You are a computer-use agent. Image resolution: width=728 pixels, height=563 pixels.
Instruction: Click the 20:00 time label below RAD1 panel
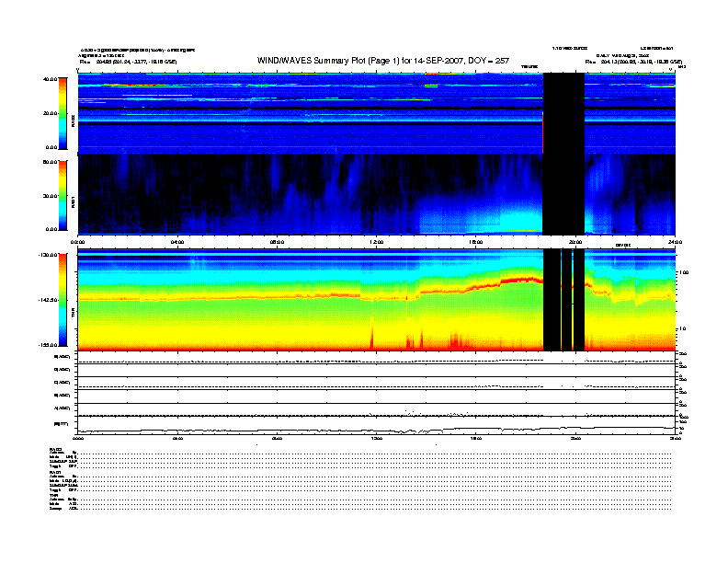click(575, 242)
